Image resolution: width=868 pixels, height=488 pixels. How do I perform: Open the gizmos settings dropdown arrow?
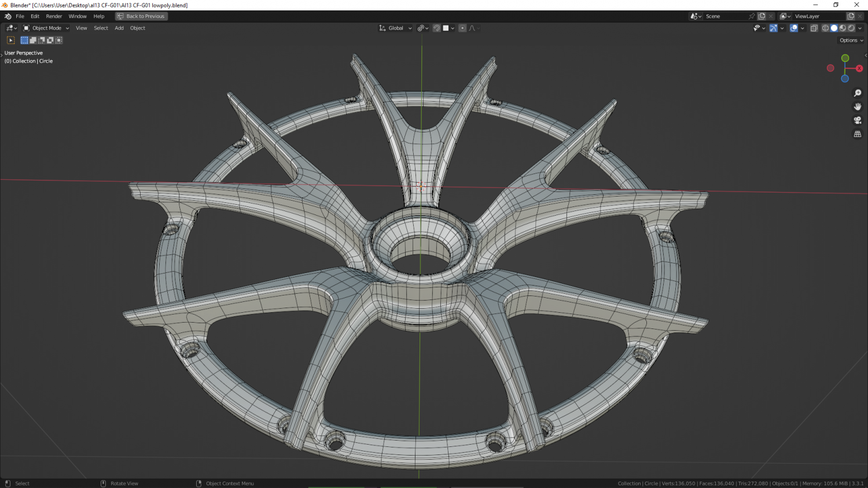coord(782,28)
